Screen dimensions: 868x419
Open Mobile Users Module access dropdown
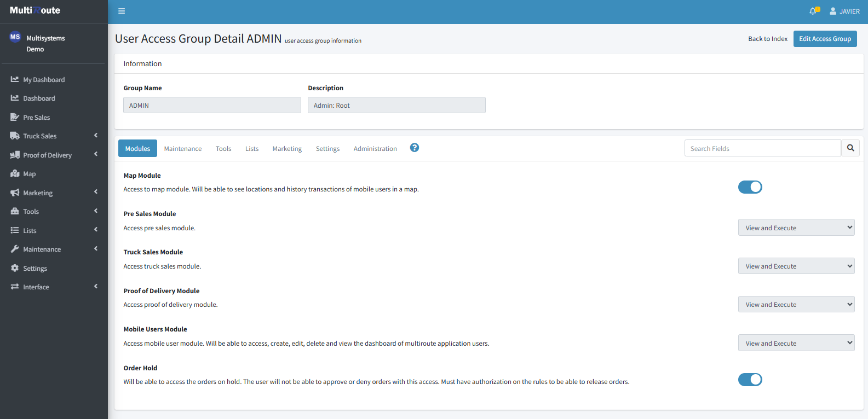[796, 343]
